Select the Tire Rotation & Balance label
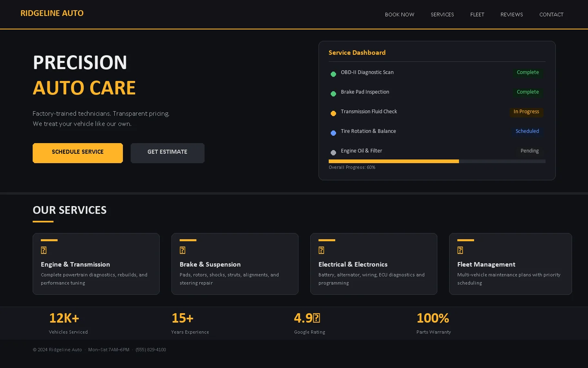This screenshot has width=588, height=368. point(368,131)
